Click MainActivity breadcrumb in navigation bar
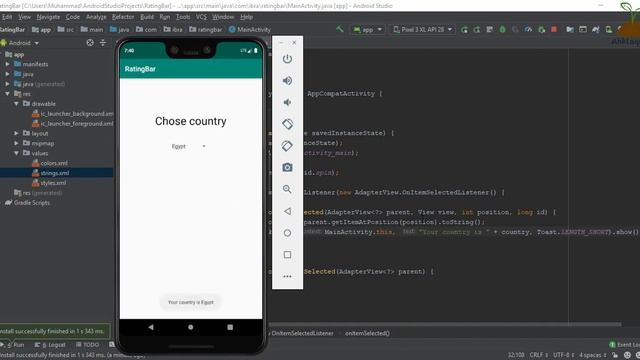Viewport: 640px width, 360px height. coord(250,29)
